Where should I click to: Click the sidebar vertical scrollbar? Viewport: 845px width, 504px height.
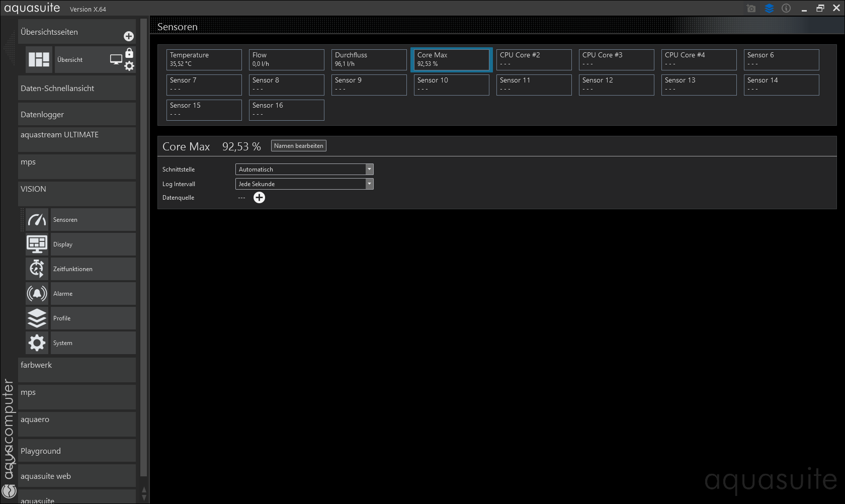tap(143, 251)
